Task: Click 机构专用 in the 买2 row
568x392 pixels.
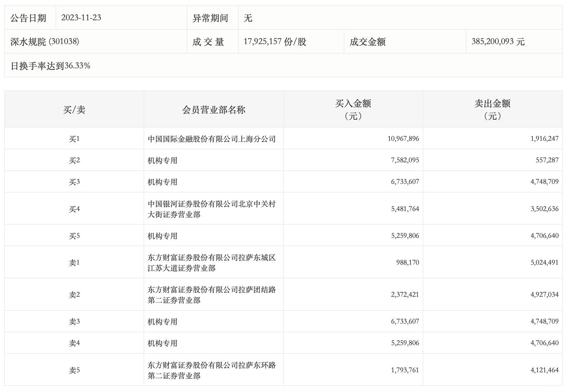Action: coord(162,161)
